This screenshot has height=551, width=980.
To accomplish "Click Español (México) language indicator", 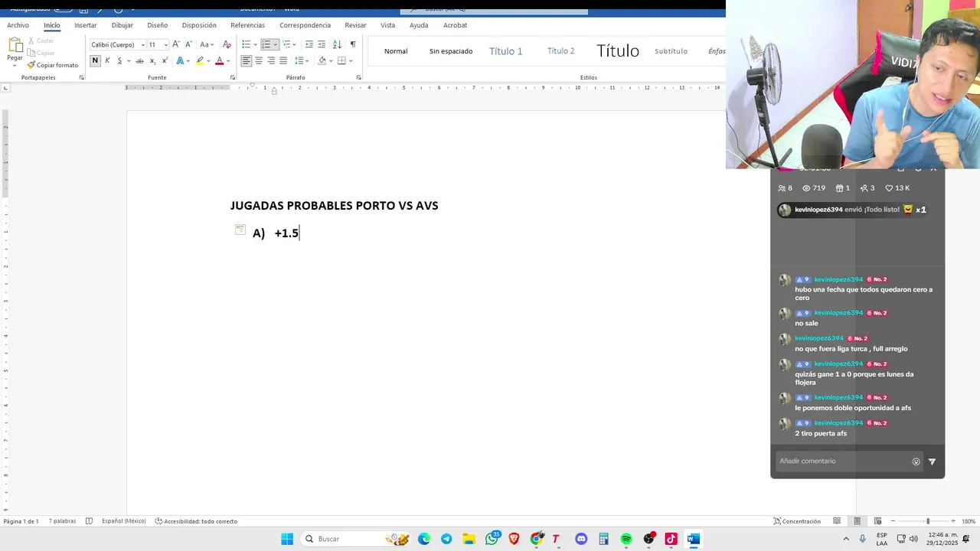I will [123, 521].
